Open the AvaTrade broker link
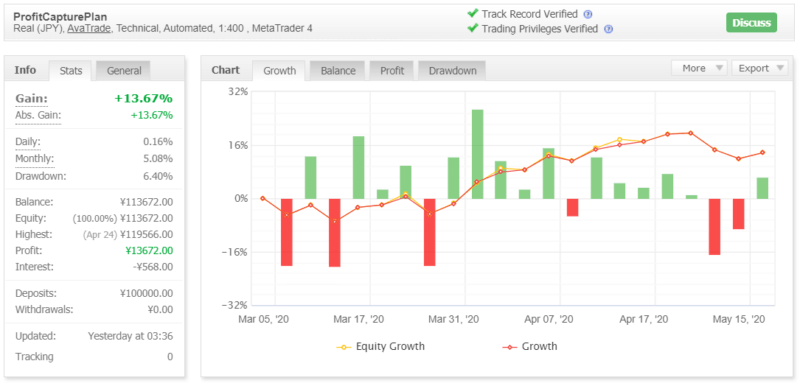The width and height of the screenshot is (800, 386). [89, 29]
